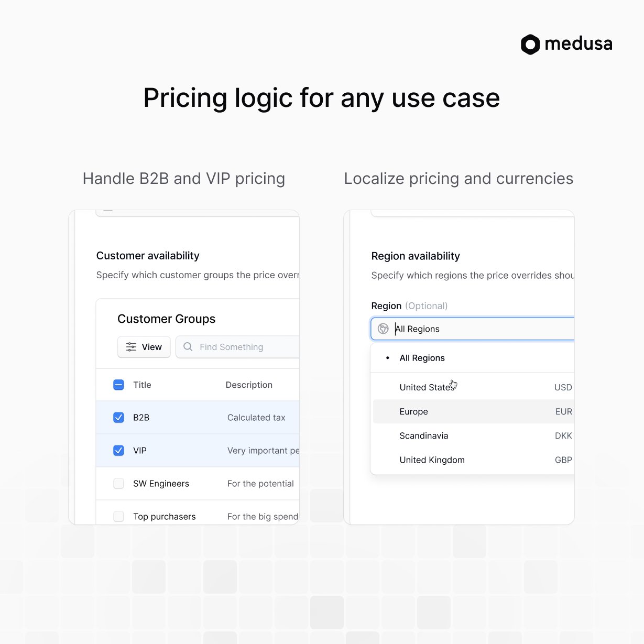Click the globe icon in Region field

[383, 329]
